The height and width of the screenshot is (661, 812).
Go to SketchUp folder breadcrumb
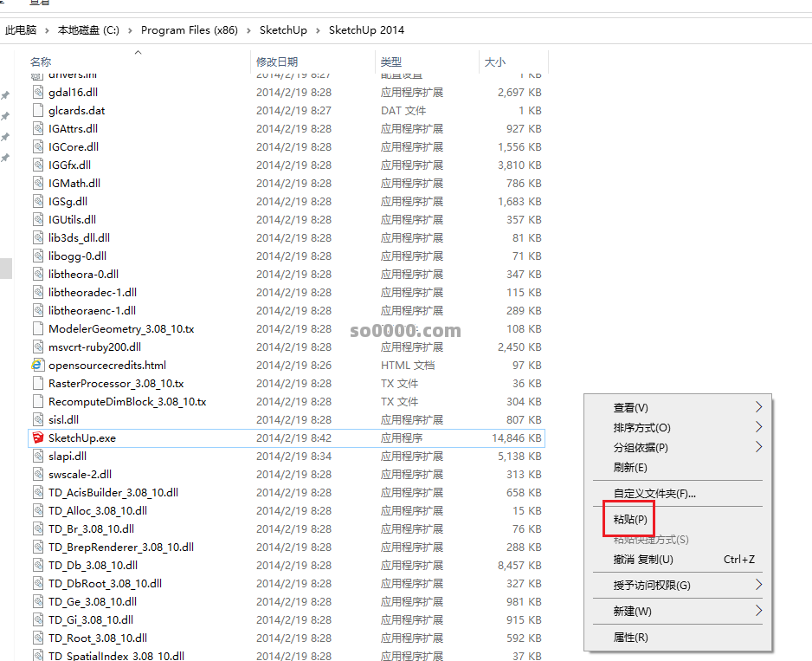283,30
